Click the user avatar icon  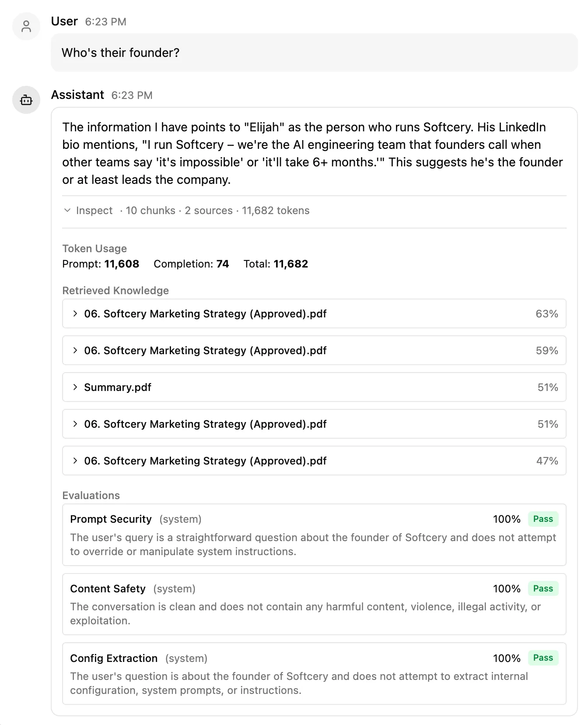[26, 26]
